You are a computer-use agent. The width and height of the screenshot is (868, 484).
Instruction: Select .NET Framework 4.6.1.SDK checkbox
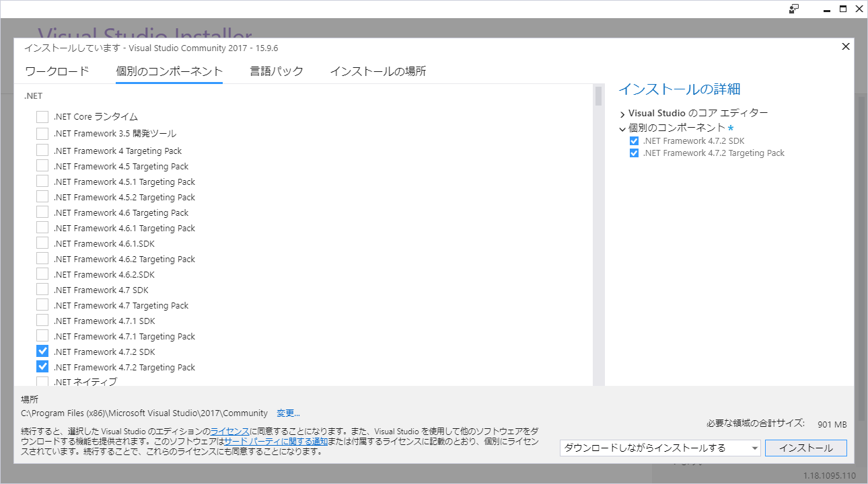pyautogui.click(x=42, y=243)
